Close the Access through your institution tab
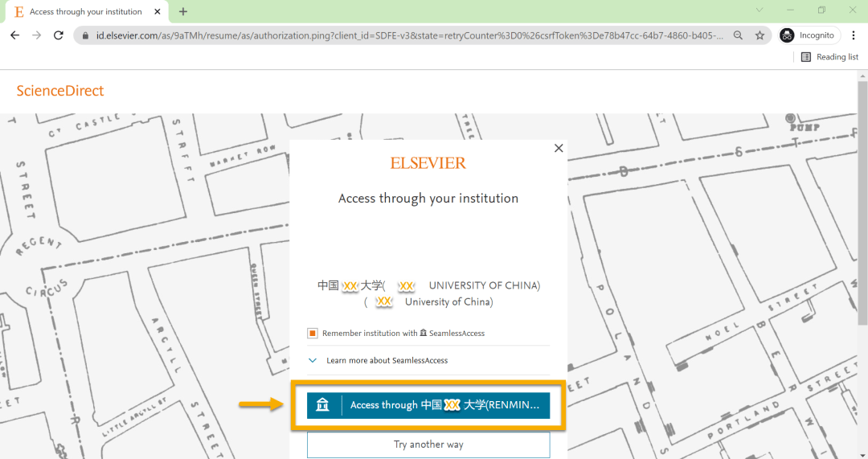 click(x=158, y=11)
